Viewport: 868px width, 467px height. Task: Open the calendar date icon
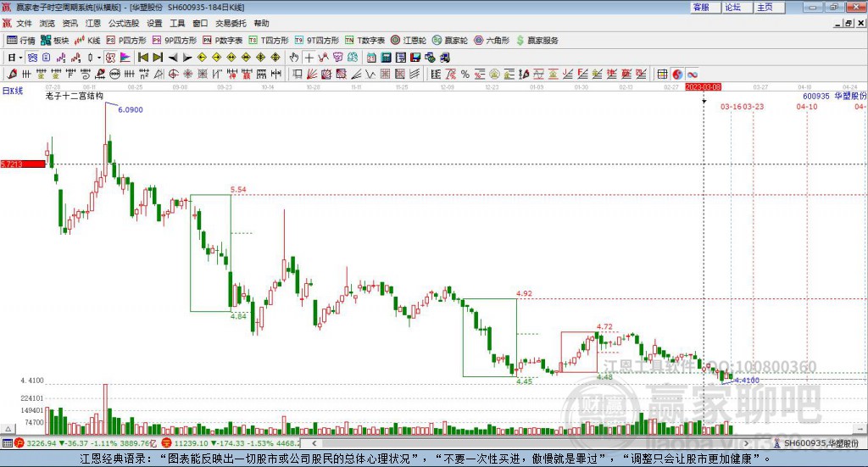[x=371, y=58]
